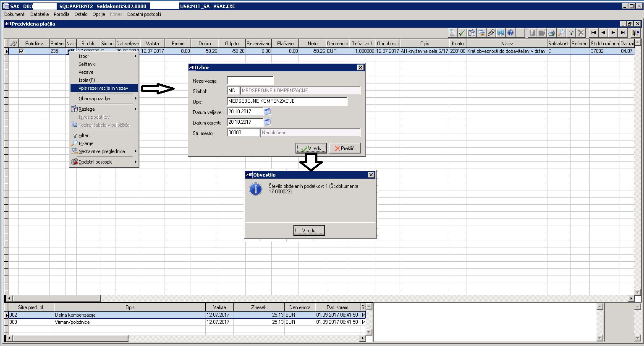Expand Nastavitve preglednice submenu
The width and height of the screenshot is (644, 346).
tap(104, 151)
